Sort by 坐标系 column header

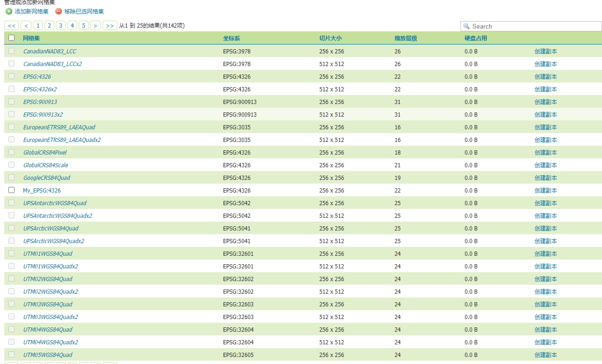coord(232,38)
